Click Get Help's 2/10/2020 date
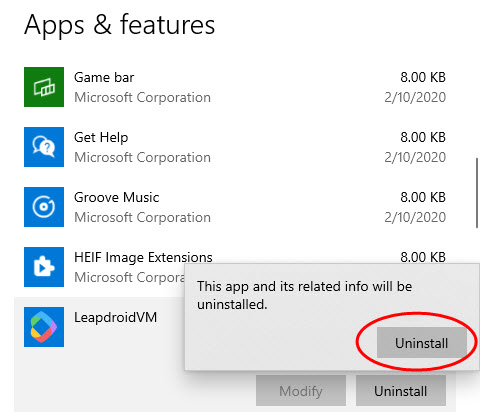 pyautogui.click(x=415, y=157)
